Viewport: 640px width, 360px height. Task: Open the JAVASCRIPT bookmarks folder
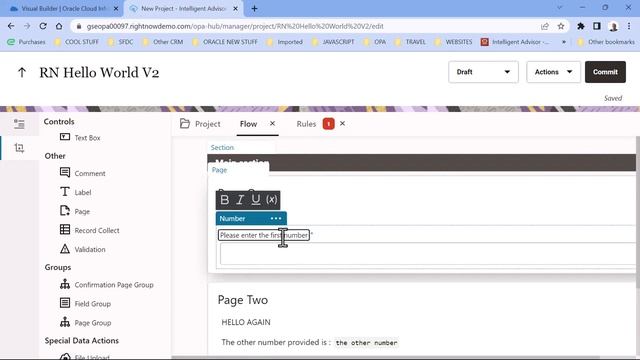(333, 42)
